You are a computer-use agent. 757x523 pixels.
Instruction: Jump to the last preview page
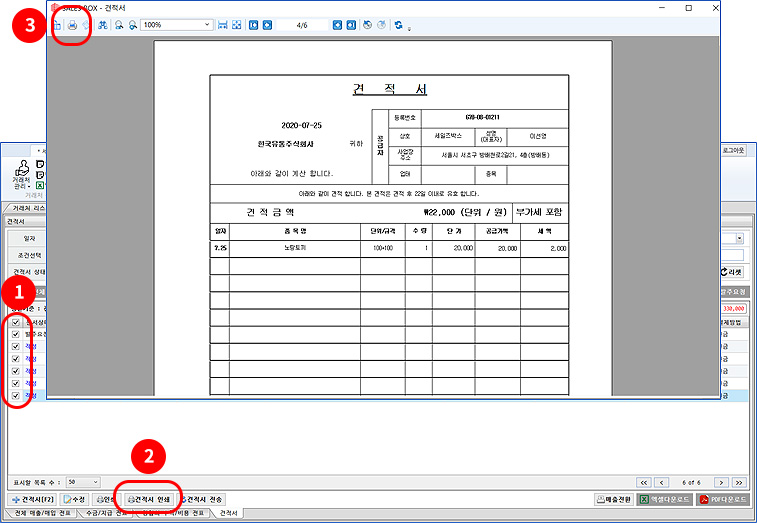click(351, 25)
